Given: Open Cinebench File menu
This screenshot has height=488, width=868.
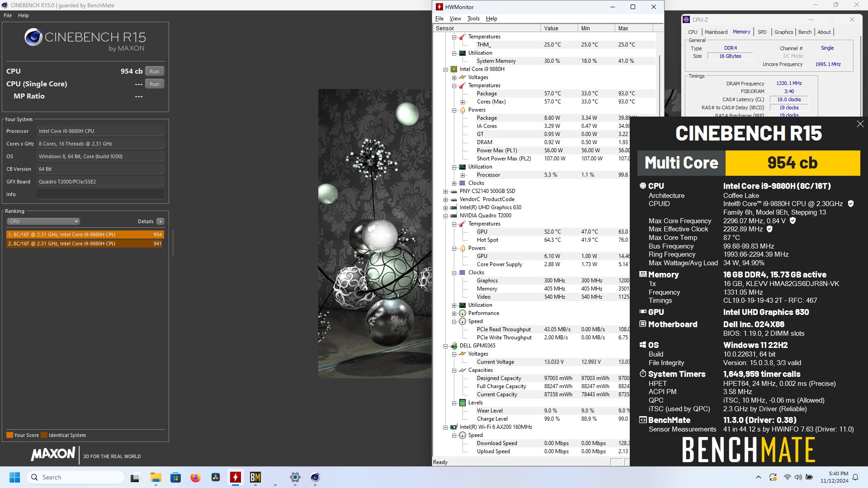Looking at the screenshot, I should [8, 15].
